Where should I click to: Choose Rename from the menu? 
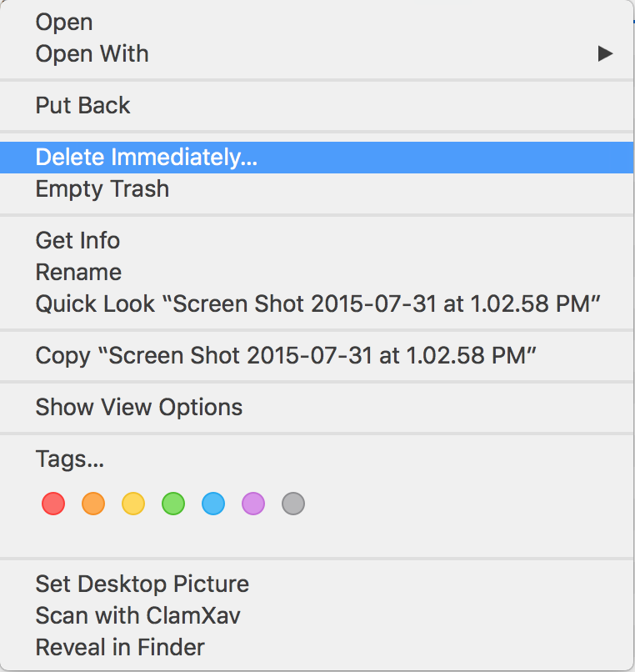pos(78,273)
